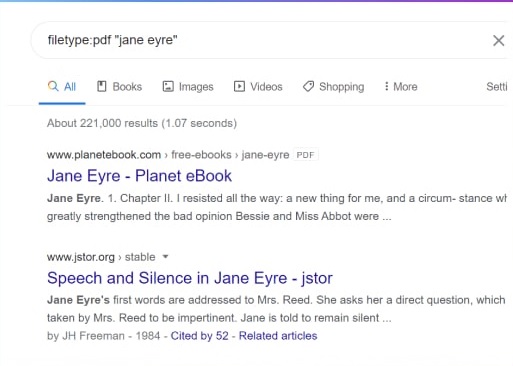Open Jane Eyre - Planet eBook result
This screenshot has height=366, width=513.
click(139, 176)
